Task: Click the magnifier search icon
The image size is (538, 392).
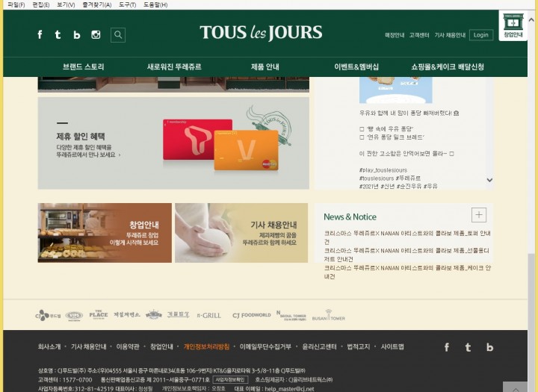Action: click(118, 34)
